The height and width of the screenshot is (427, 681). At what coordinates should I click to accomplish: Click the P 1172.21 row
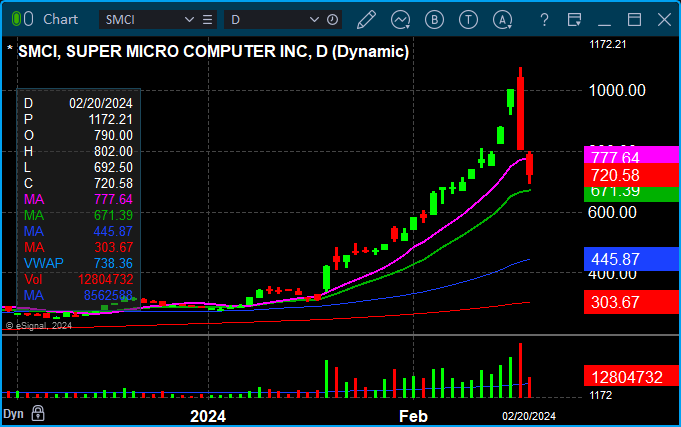click(x=78, y=119)
